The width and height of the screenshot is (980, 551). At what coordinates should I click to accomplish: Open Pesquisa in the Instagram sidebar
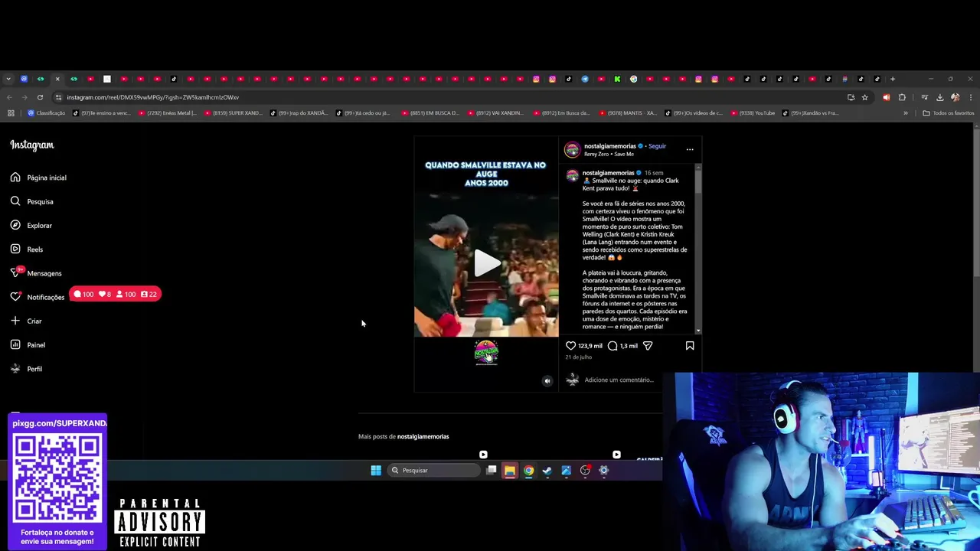(32, 201)
